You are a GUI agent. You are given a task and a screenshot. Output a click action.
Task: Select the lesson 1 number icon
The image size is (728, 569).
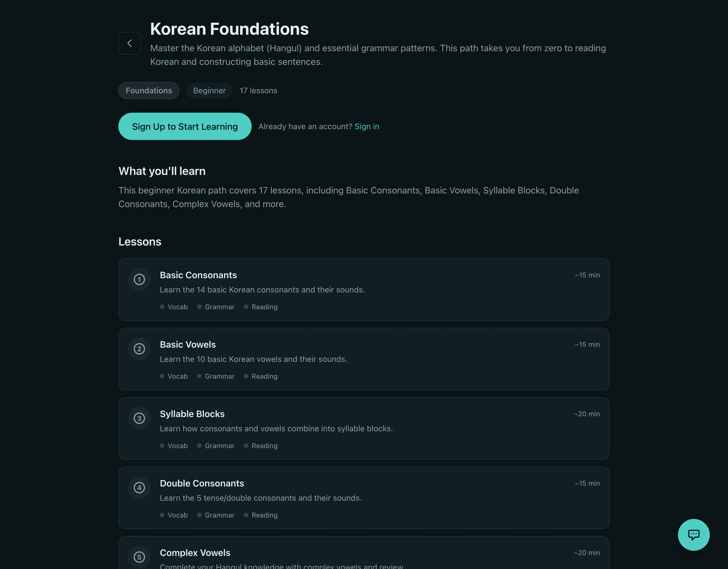[139, 279]
